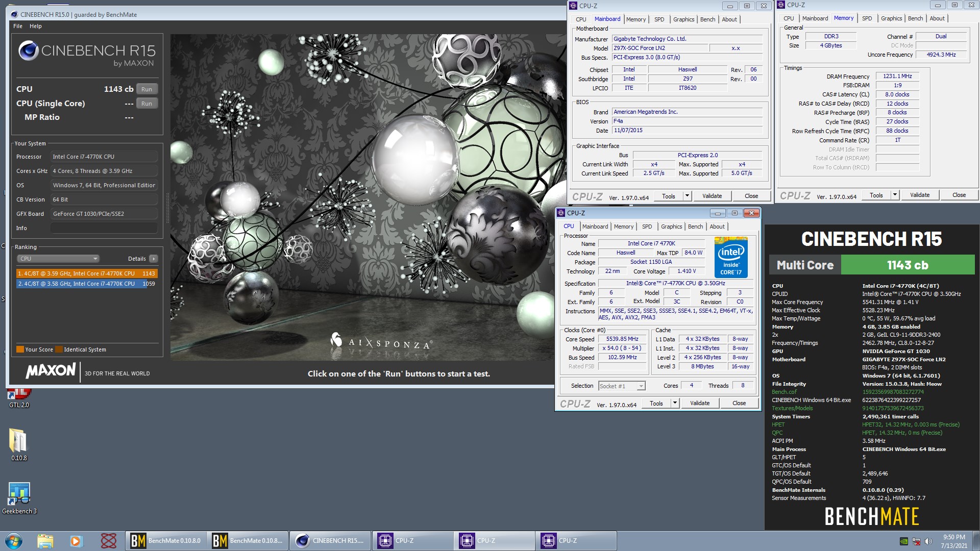
Task: Select ranking entry with score 1143
Action: pyautogui.click(x=86, y=273)
